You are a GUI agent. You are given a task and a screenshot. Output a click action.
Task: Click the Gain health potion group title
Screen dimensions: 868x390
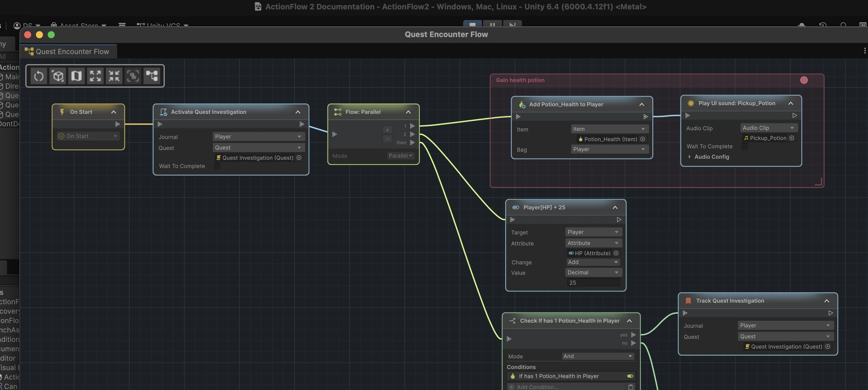[x=520, y=80]
